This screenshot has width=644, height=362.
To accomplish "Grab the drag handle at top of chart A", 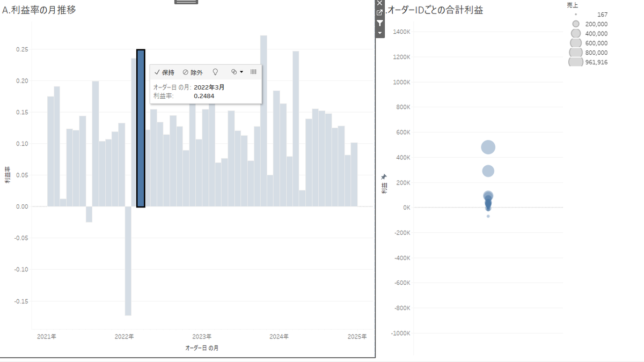I will 186,2.
